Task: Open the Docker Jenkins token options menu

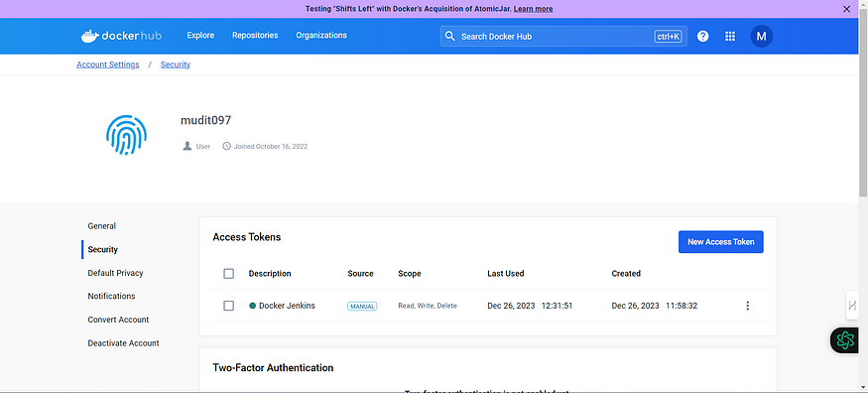Action: tap(747, 306)
